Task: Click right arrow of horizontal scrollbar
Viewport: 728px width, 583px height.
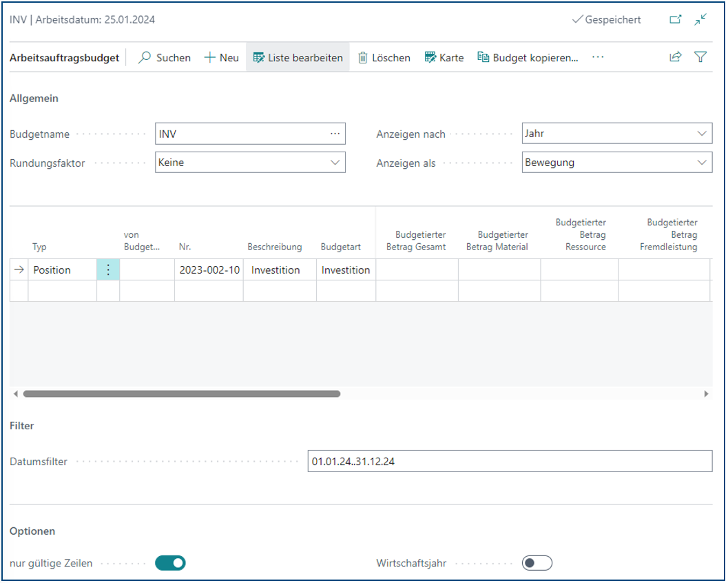Action: tap(707, 394)
